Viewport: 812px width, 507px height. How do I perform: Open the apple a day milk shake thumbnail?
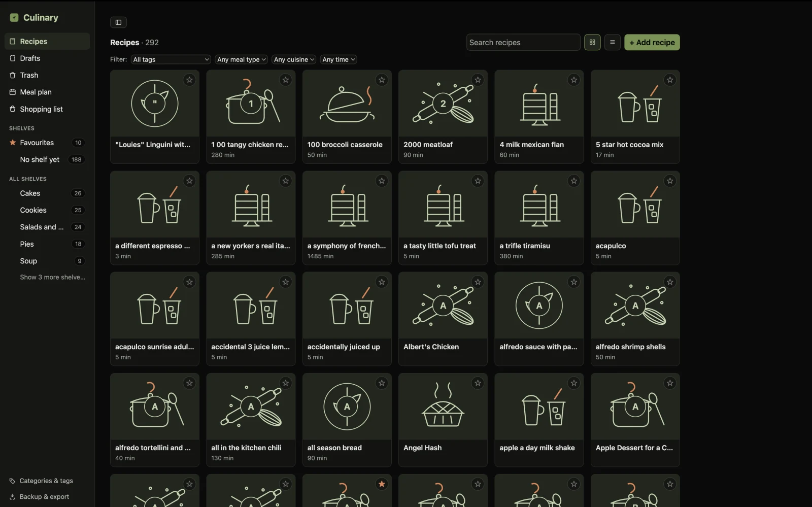(x=539, y=407)
